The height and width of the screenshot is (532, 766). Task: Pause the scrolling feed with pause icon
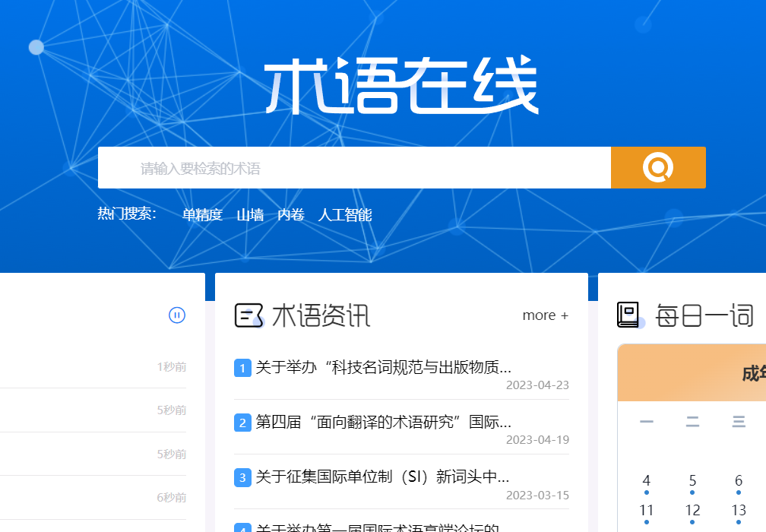click(x=177, y=315)
